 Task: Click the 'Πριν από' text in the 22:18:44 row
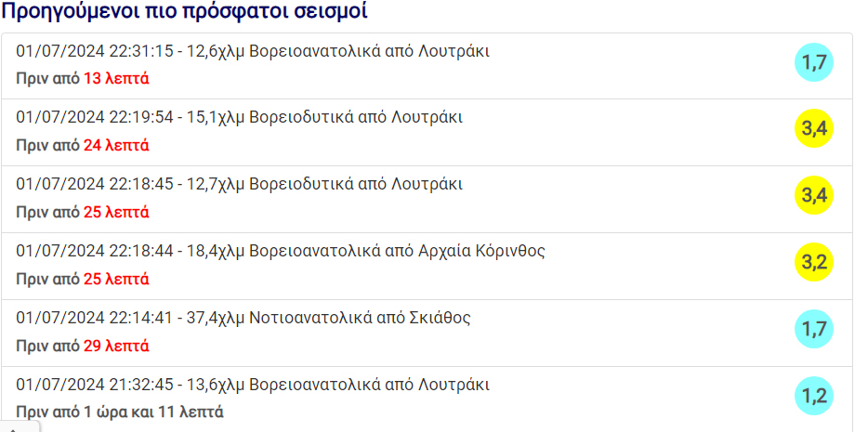pos(47,280)
